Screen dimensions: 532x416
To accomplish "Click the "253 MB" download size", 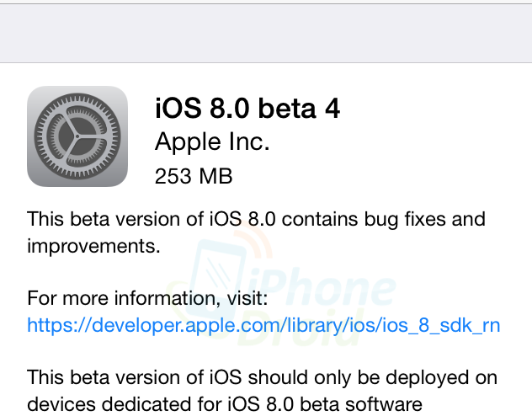I will [x=194, y=177].
